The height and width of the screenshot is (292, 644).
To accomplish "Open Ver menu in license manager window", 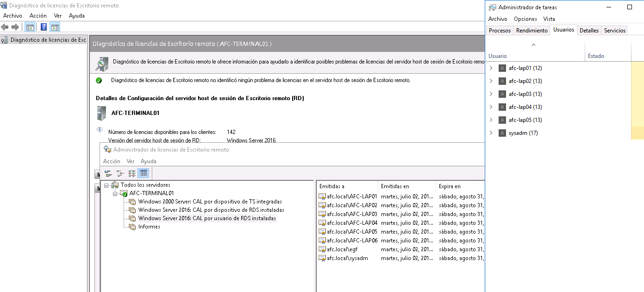I will point(131,161).
